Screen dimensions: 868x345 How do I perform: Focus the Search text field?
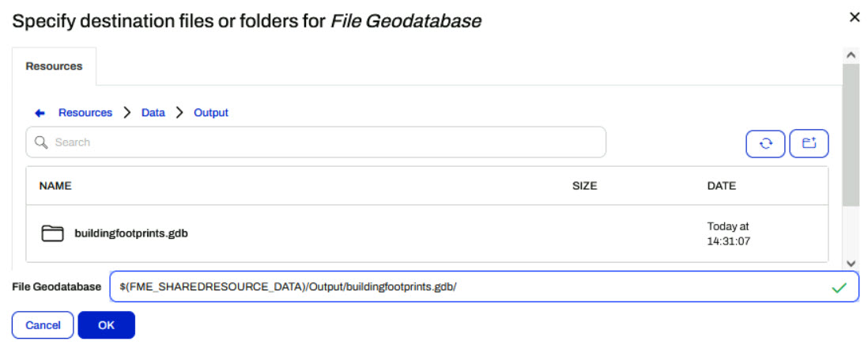(x=324, y=142)
